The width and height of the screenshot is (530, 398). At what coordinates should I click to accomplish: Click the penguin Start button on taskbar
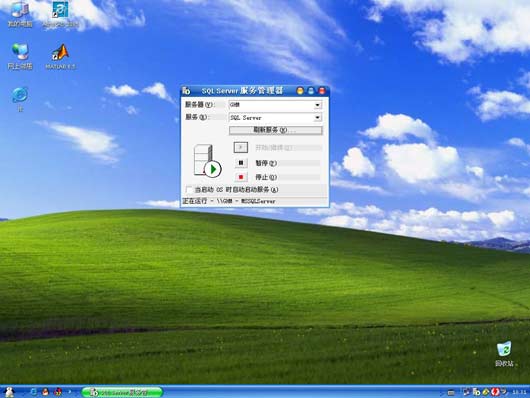coord(9,392)
